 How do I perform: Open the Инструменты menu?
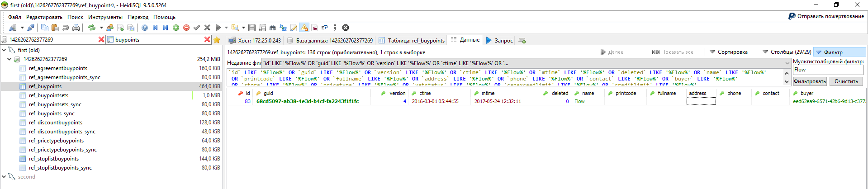point(105,17)
